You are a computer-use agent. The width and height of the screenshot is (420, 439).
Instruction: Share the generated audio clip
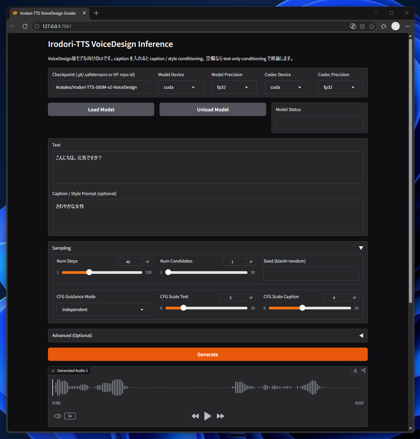pyautogui.click(x=363, y=370)
